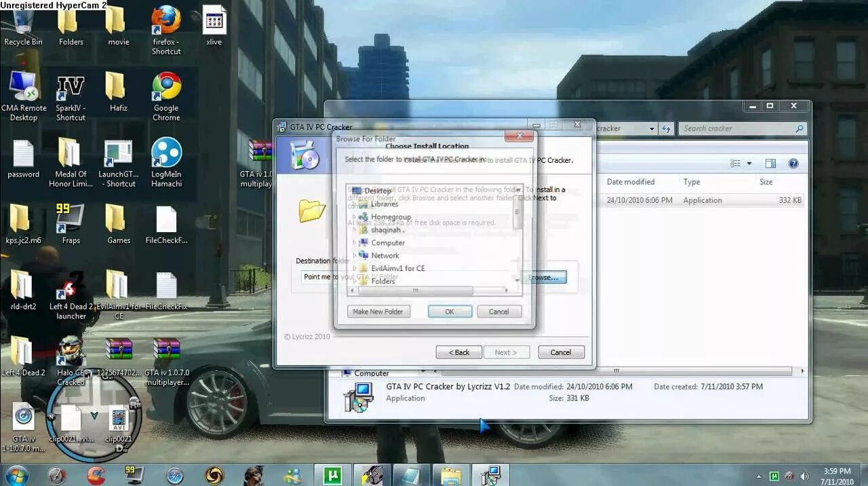Click Explorer file list horizontal scrollbar
Image resolution: width=868 pixels, height=486 pixels.
point(616,371)
